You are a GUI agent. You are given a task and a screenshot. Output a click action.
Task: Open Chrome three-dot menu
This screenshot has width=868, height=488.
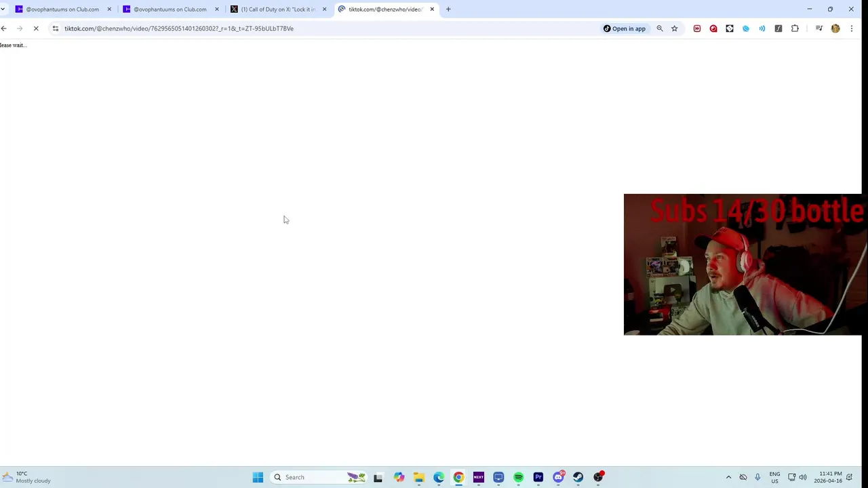click(x=852, y=28)
